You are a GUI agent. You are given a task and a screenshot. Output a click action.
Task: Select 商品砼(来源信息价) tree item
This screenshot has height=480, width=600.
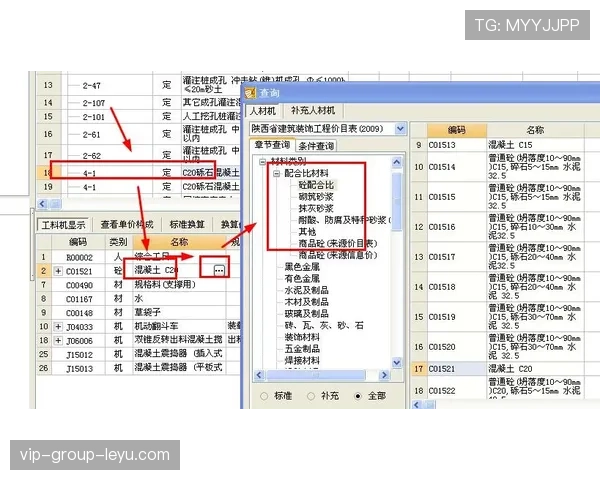[x=338, y=255]
